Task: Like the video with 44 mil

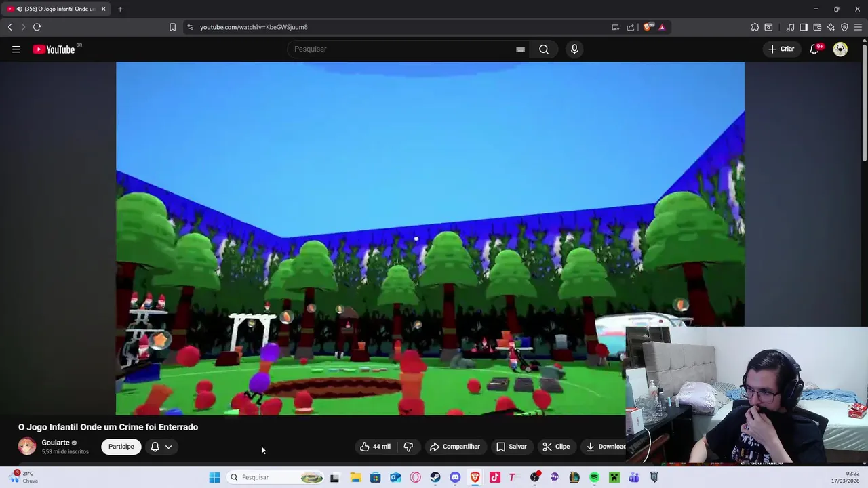Action: tap(376, 447)
